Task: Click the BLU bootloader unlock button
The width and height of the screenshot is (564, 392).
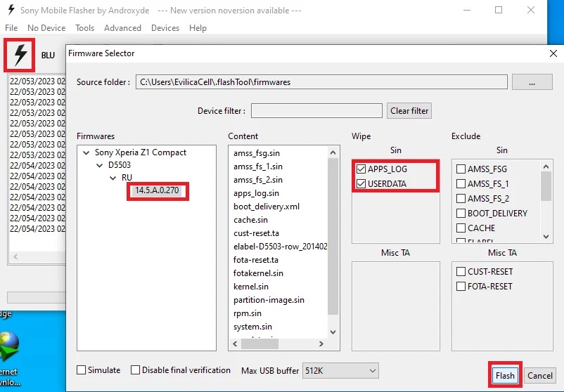Action: [x=48, y=55]
